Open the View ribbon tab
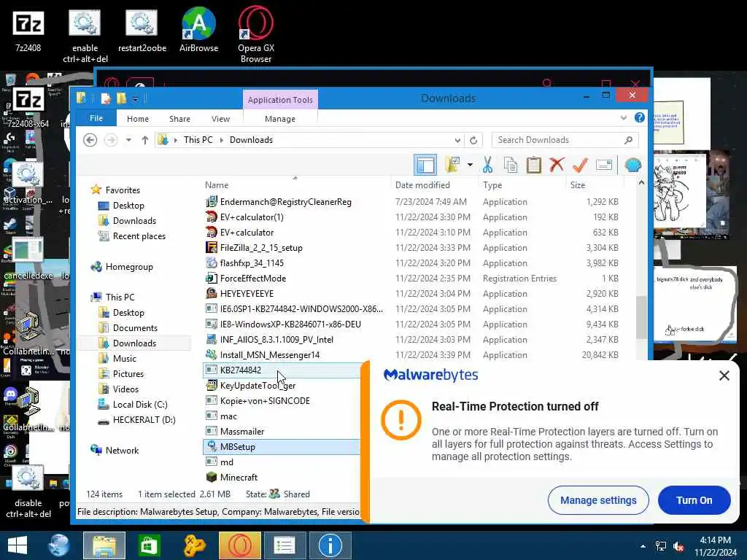Viewport: 747px width, 560px height. 220,119
